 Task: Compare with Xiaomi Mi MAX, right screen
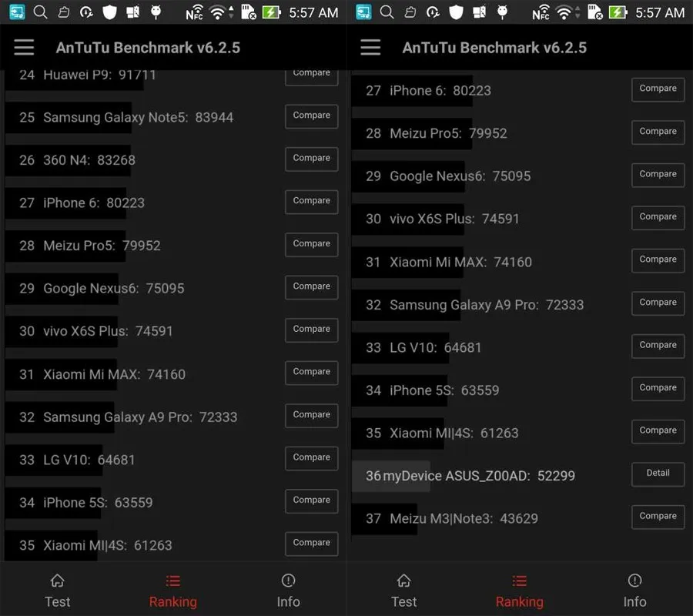click(658, 260)
